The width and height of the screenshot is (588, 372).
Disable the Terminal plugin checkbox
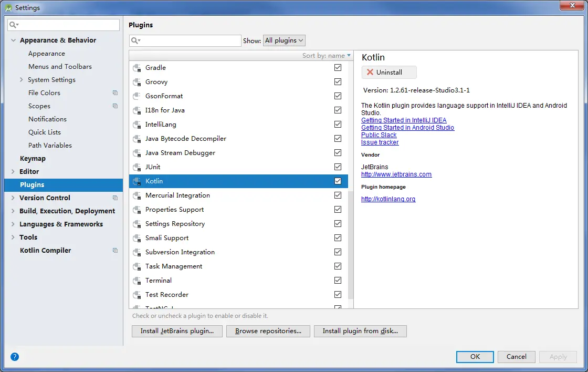click(338, 281)
